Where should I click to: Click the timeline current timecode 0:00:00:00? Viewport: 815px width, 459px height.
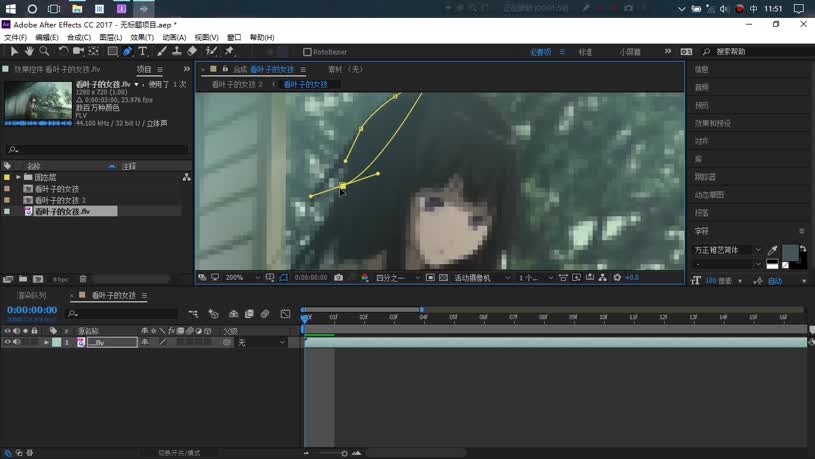(x=32, y=310)
